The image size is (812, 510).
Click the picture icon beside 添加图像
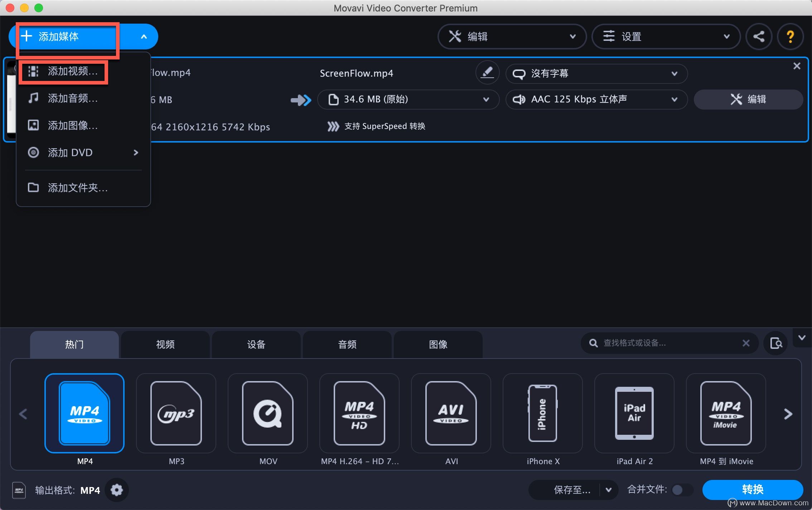click(x=33, y=125)
